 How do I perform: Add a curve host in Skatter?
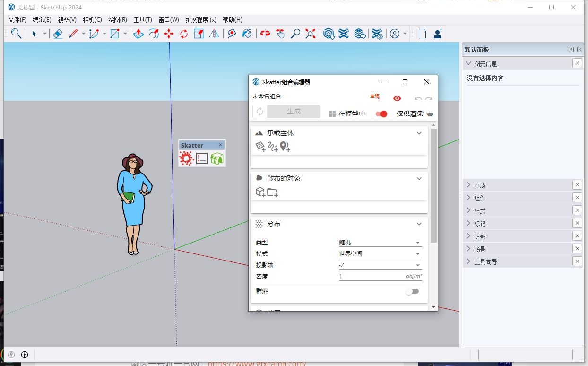(x=273, y=147)
